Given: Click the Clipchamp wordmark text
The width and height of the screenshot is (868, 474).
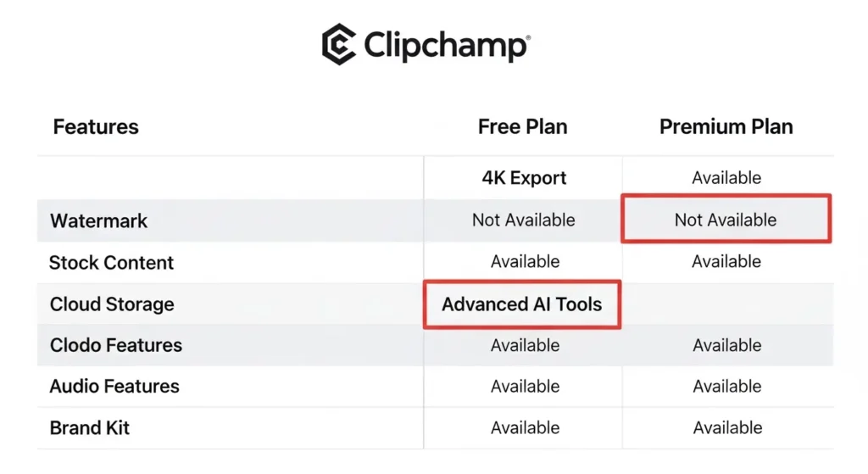Looking at the screenshot, I should [446, 46].
